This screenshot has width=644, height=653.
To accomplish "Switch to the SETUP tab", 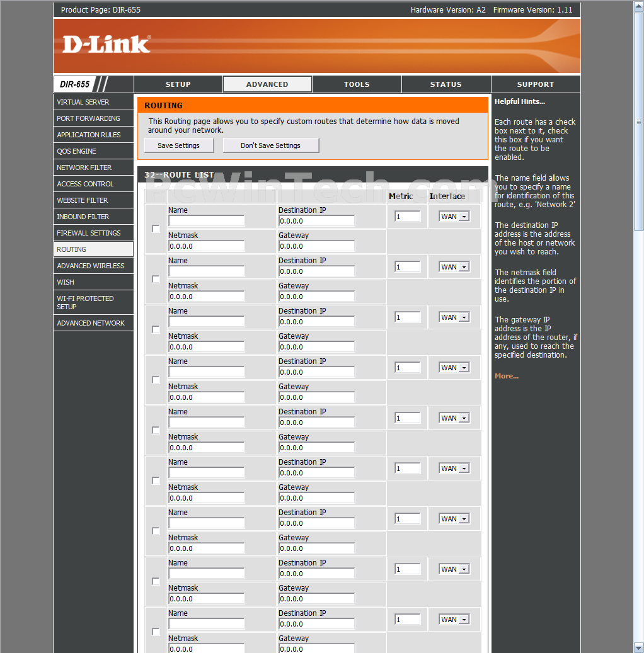I will (x=178, y=84).
